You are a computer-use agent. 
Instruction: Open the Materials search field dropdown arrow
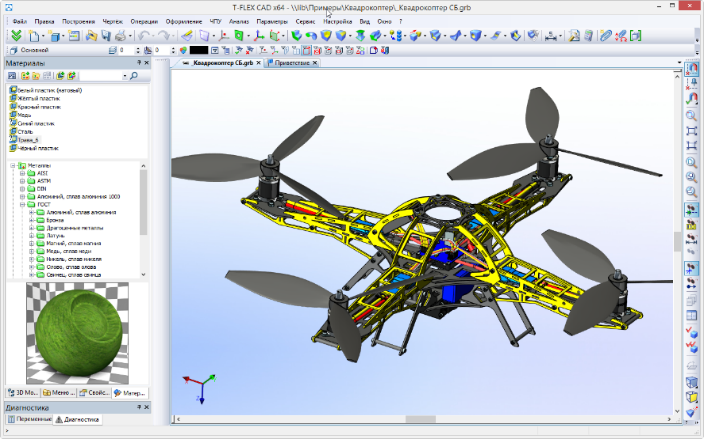click(x=125, y=76)
